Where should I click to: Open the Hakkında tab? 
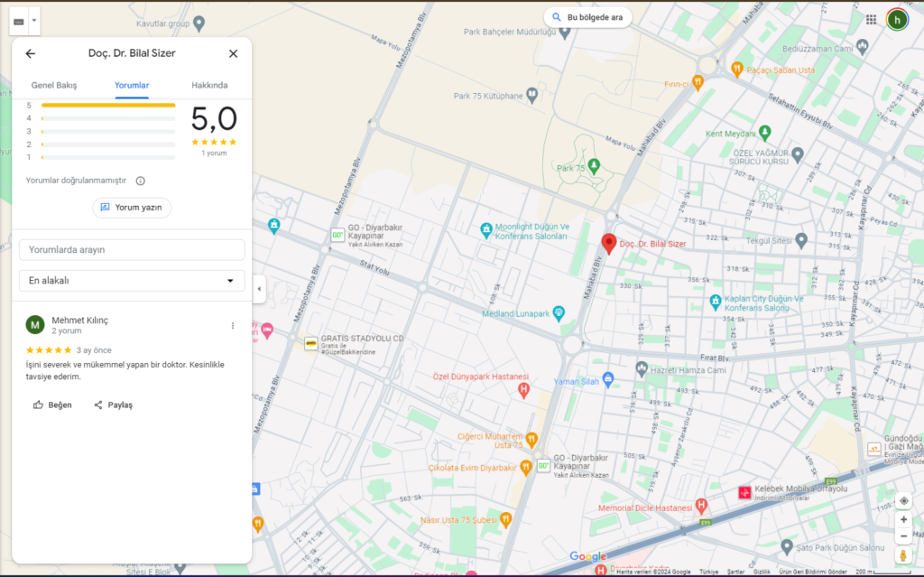(209, 85)
